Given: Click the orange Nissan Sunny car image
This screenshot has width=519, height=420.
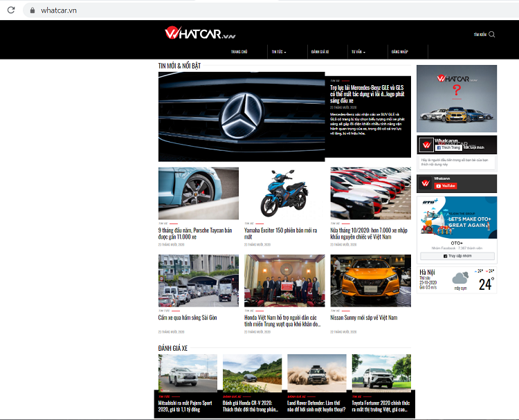Looking at the screenshot, I should tap(370, 280).
